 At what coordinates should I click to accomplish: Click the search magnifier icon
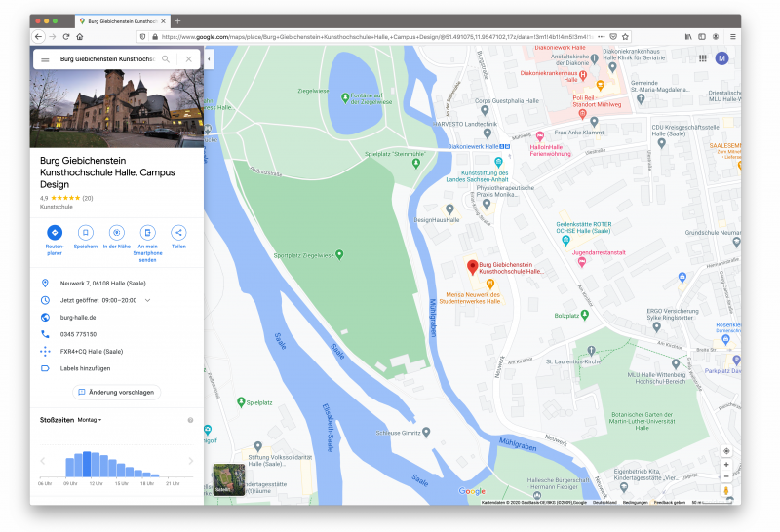point(166,59)
